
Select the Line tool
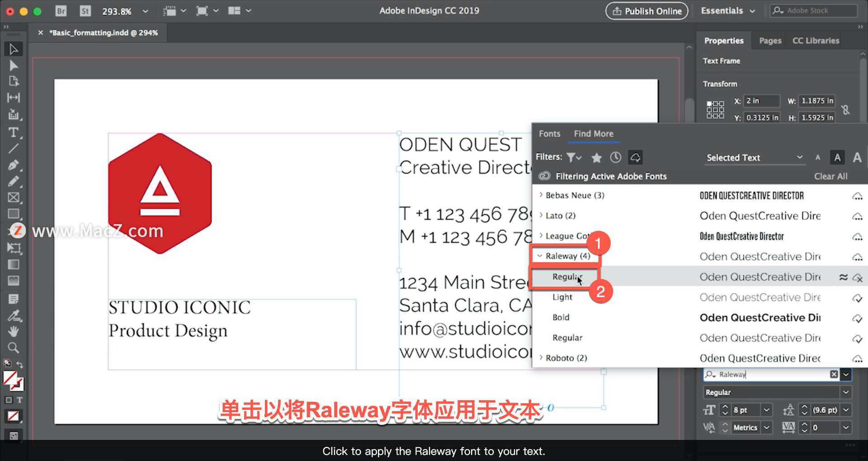(14, 148)
